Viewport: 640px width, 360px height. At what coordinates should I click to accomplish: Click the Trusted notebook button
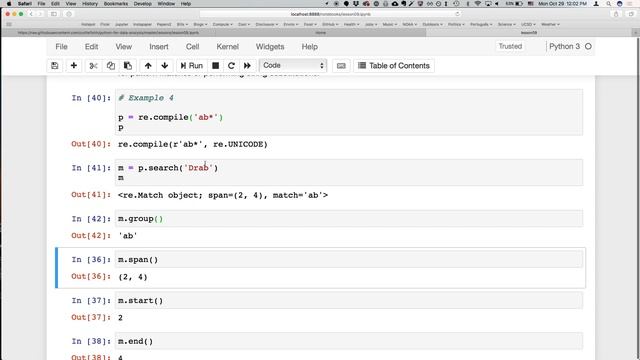(x=510, y=47)
